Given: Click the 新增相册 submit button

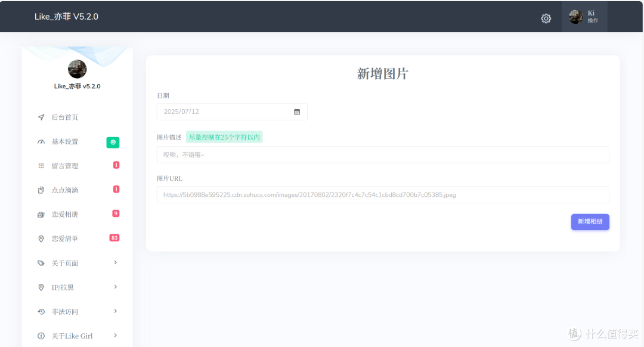Looking at the screenshot, I should tap(590, 222).
